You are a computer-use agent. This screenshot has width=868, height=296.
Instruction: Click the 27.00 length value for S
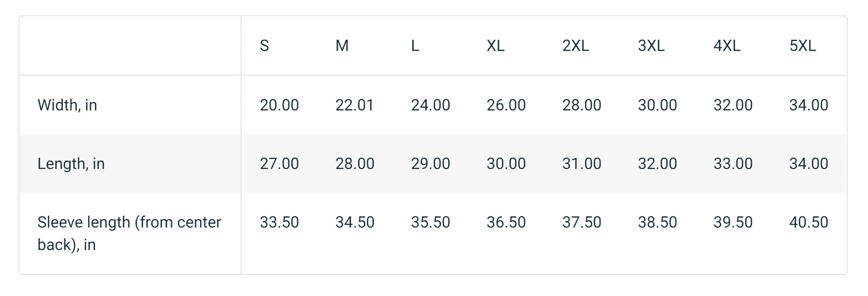coord(279,163)
